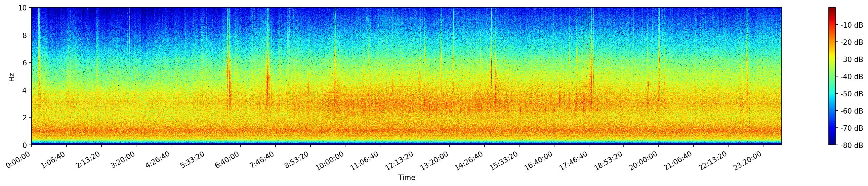Click the 10:00:00 time axis label
The height and width of the screenshot is (186, 868).
coord(331,161)
